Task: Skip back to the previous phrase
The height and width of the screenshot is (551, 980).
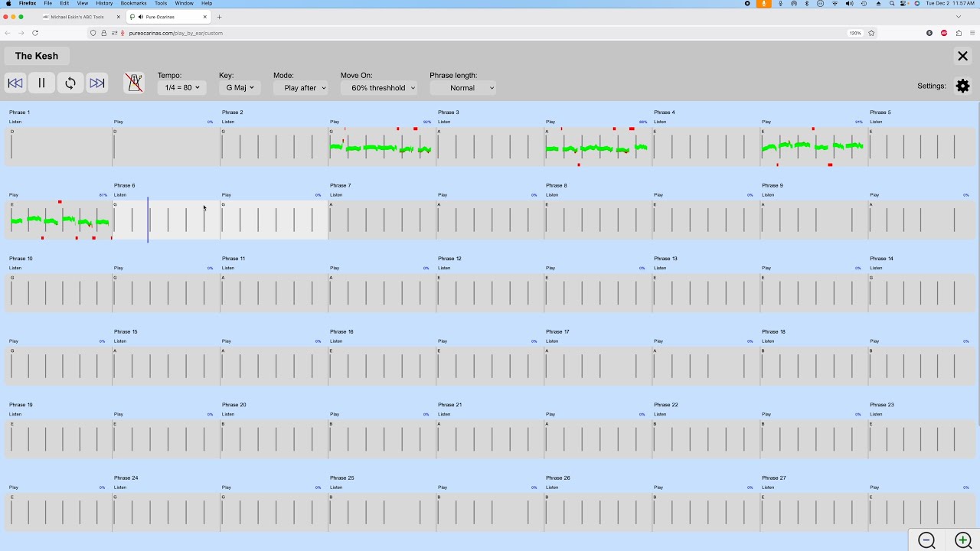Action: (15, 83)
